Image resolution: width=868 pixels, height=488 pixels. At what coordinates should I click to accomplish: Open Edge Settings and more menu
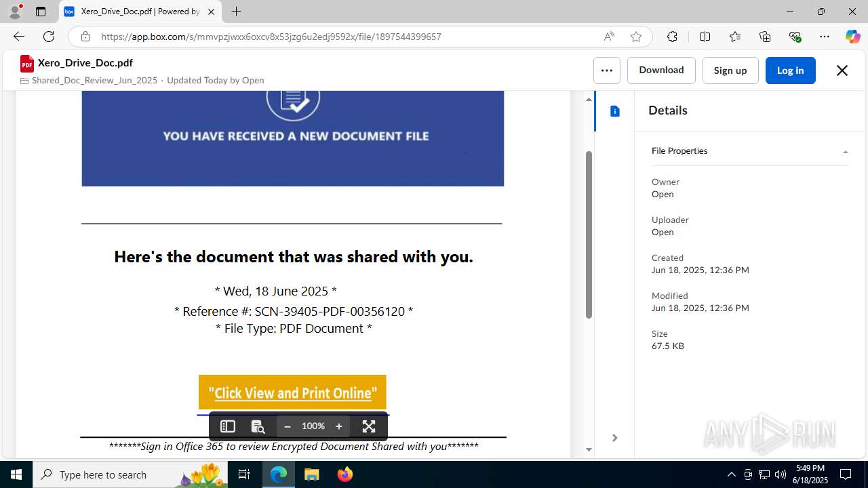click(825, 37)
